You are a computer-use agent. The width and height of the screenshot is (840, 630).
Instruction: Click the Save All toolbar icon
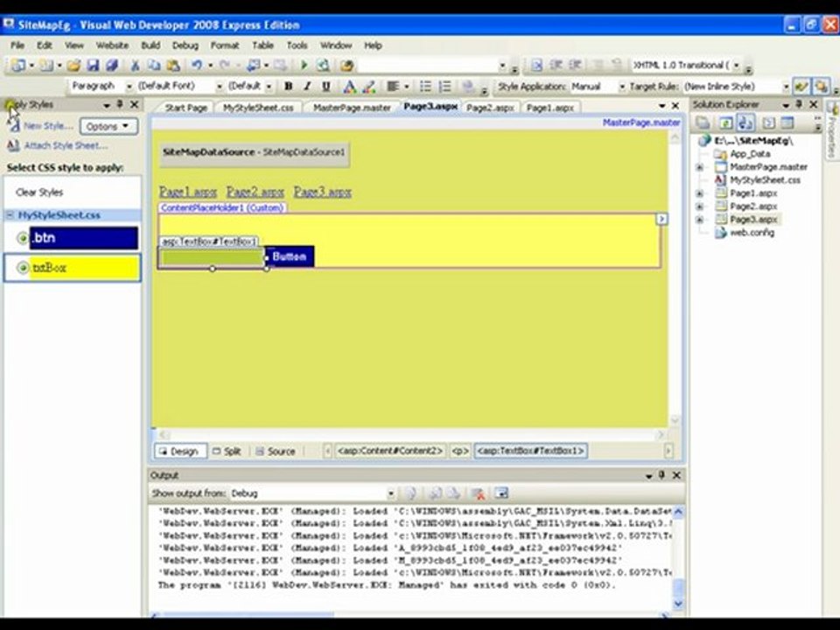pos(111,66)
